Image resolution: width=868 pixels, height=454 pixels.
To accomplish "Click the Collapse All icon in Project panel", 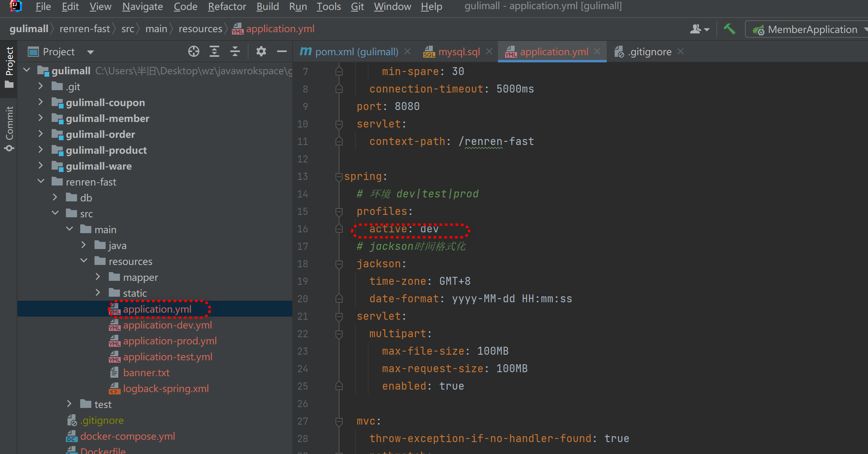I will [235, 52].
